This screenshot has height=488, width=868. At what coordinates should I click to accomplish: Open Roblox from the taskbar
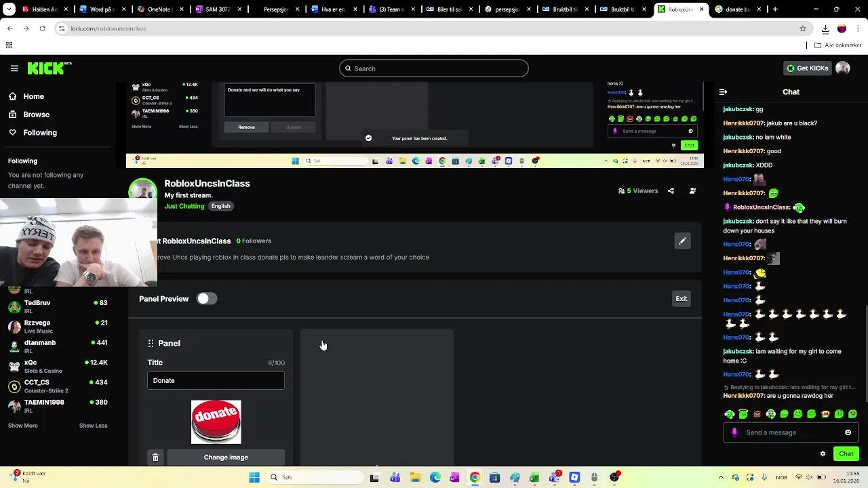coord(574,478)
